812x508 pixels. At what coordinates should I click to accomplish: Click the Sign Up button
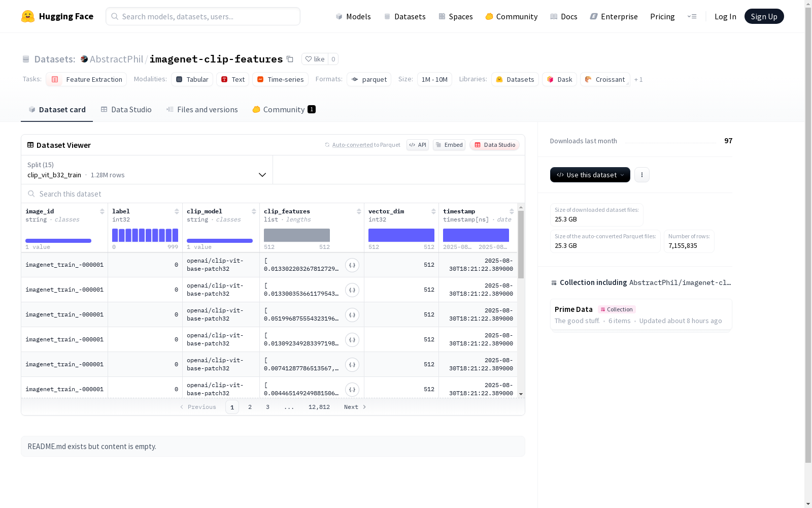(x=764, y=16)
